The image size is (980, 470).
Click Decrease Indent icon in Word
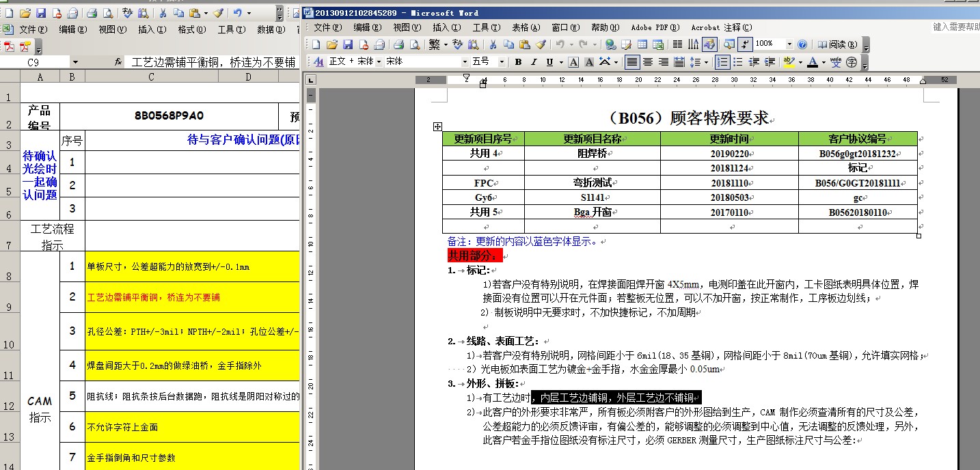(x=754, y=62)
